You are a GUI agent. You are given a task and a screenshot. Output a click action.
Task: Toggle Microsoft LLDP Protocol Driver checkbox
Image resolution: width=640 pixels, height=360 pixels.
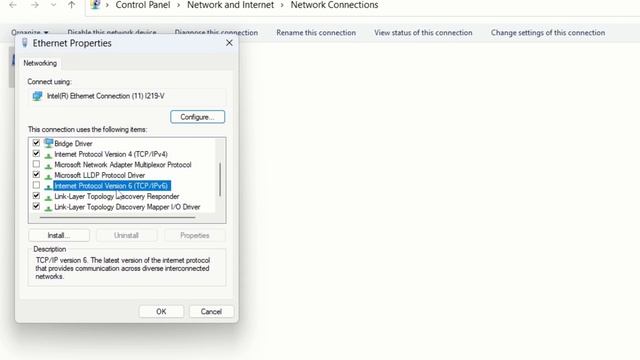tap(36, 175)
